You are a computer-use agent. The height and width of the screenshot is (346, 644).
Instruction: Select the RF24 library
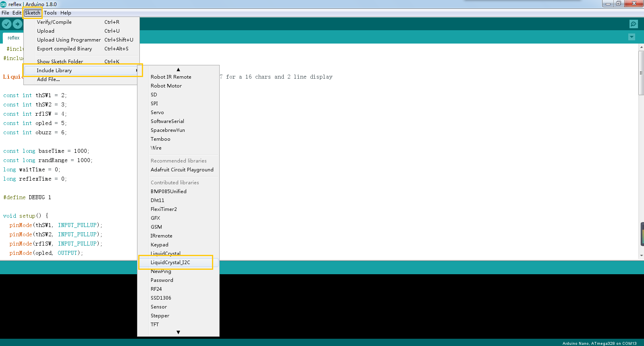click(178, 289)
